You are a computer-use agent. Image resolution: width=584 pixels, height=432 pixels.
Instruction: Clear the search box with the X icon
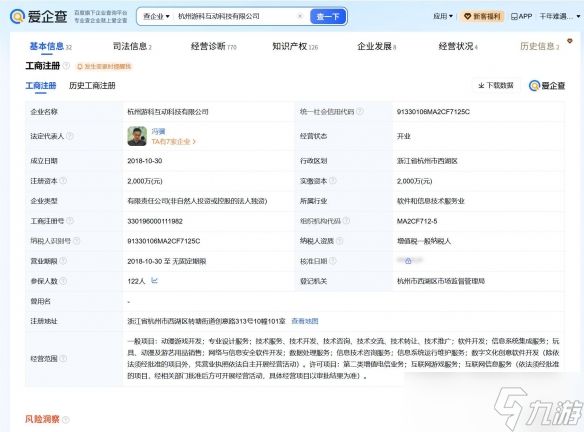300,16
